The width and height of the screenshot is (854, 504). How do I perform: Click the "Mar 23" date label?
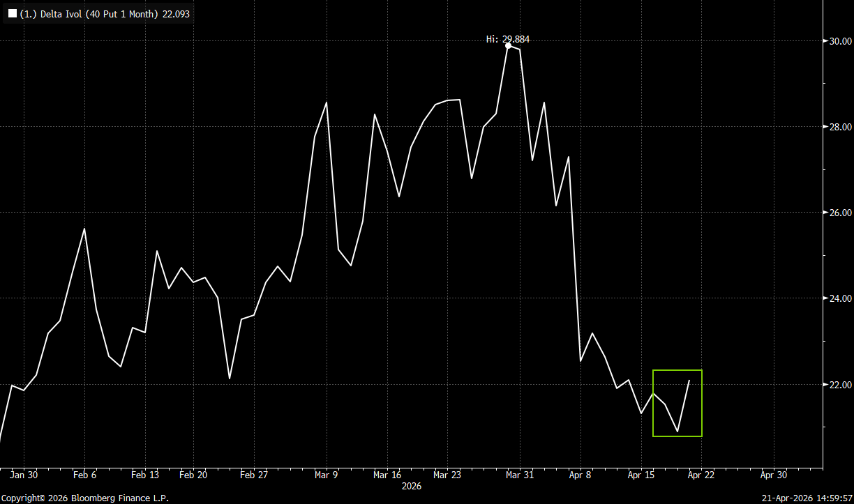point(447,475)
